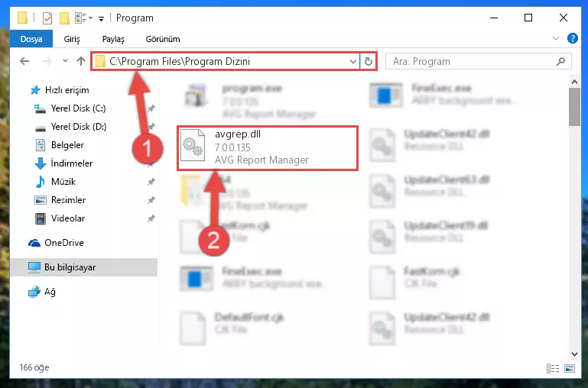Refresh the current folder view
This screenshot has width=588, height=388.
pyautogui.click(x=369, y=61)
